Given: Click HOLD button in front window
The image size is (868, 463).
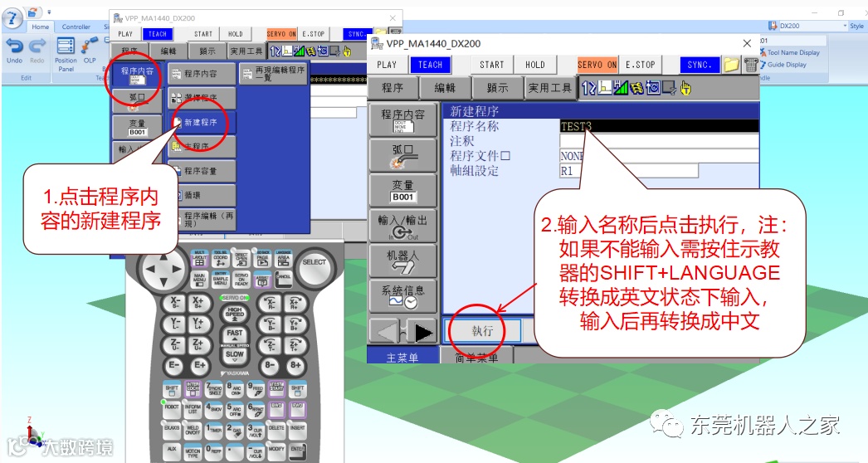Looking at the screenshot, I should point(534,65).
